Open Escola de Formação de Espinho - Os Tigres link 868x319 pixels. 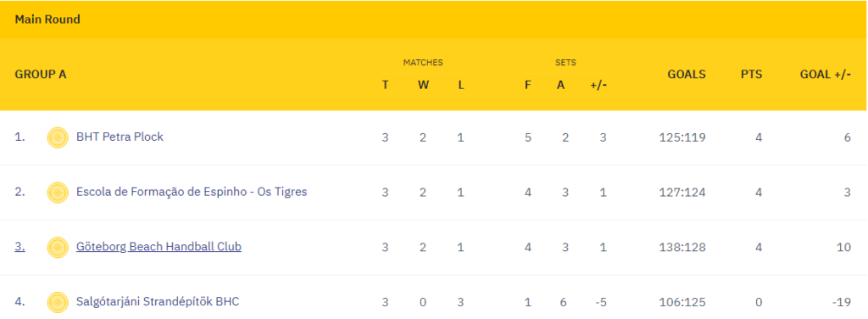click(192, 192)
